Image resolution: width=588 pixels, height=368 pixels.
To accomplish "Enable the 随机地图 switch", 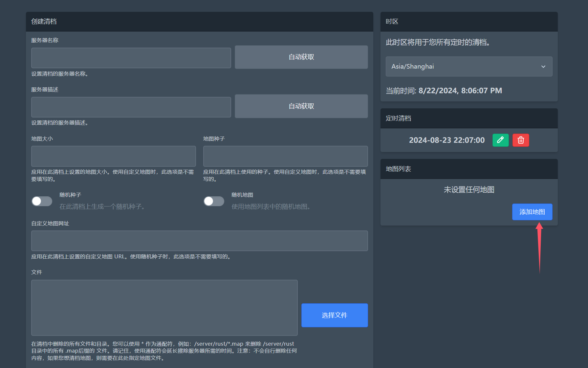I will pyautogui.click(x=214, y=201).
